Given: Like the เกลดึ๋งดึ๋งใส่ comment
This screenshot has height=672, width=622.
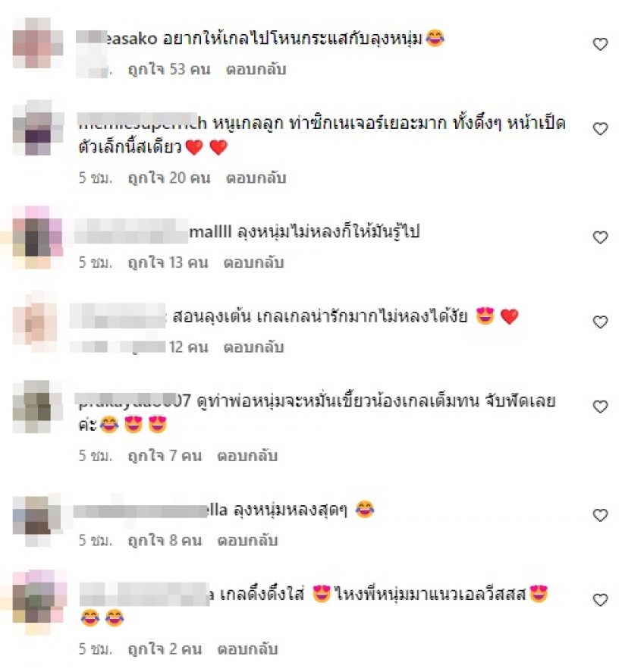Looking at the screenshot, I should 600,599.
